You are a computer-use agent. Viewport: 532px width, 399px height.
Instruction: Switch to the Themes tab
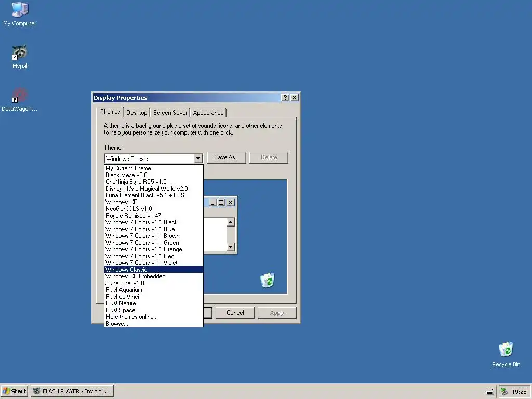click(110, 112)
